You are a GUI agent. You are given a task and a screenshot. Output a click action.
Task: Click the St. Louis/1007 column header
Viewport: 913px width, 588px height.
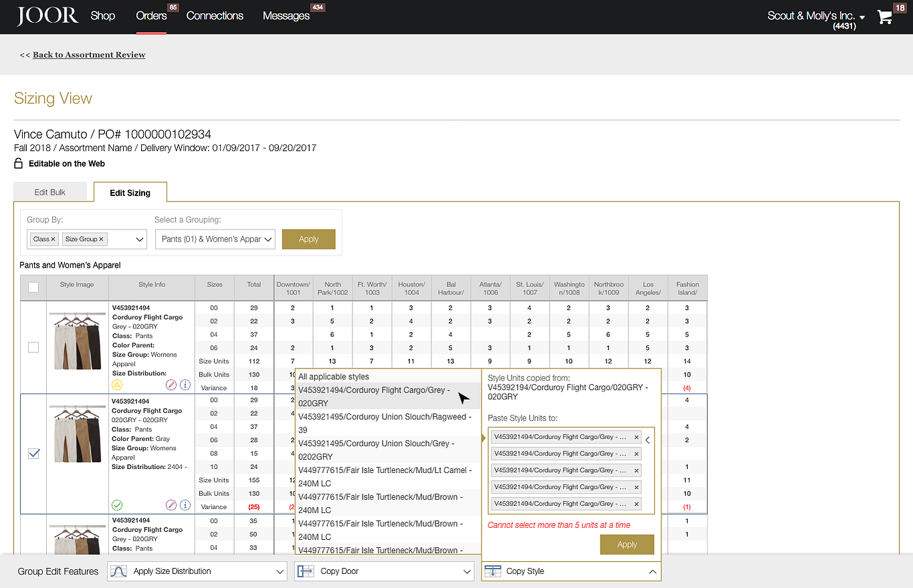click(530, 288)
